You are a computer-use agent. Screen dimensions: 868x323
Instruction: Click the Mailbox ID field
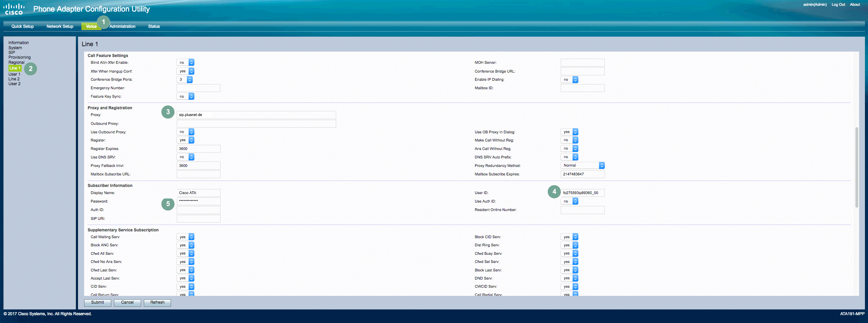click(582, 88)
